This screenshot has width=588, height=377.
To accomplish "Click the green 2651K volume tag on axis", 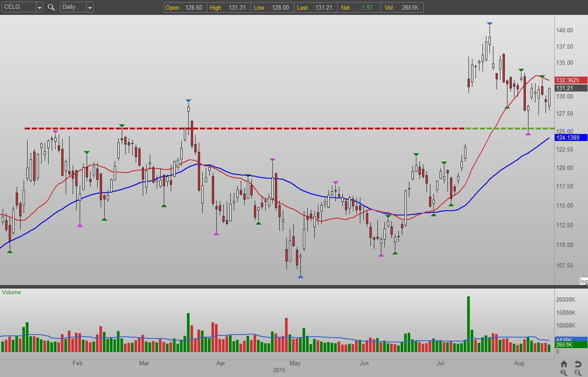I will (x=571, y=345).
